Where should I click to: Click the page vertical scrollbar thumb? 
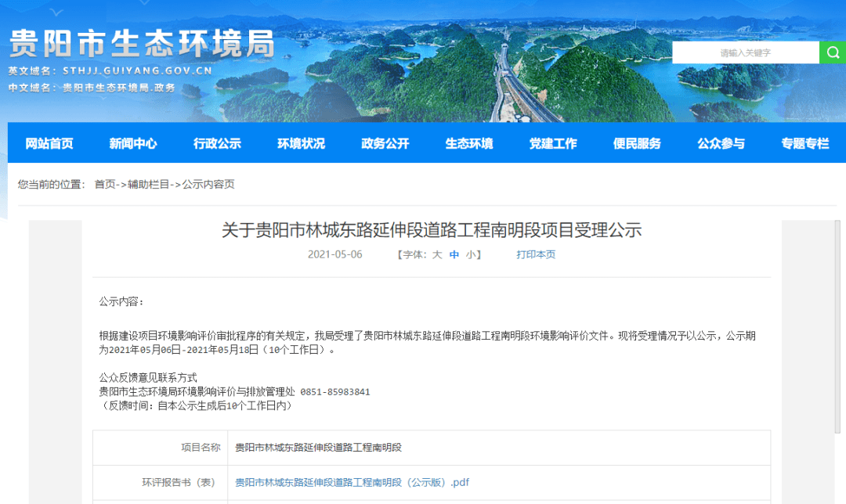(x=837, y=326)
